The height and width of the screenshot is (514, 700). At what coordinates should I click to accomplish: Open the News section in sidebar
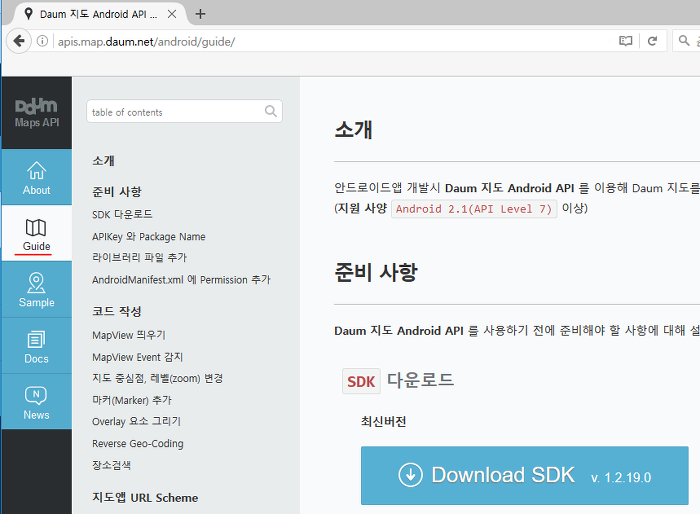point(37,401)
